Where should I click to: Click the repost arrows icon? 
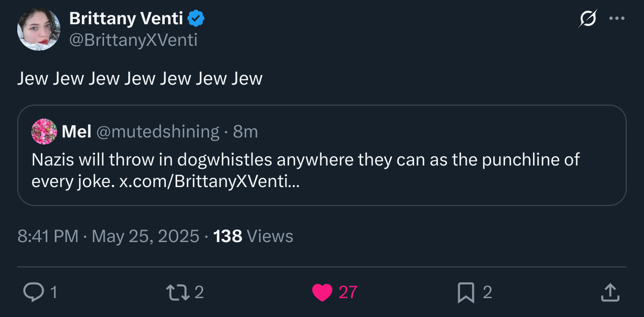(178, 292)
